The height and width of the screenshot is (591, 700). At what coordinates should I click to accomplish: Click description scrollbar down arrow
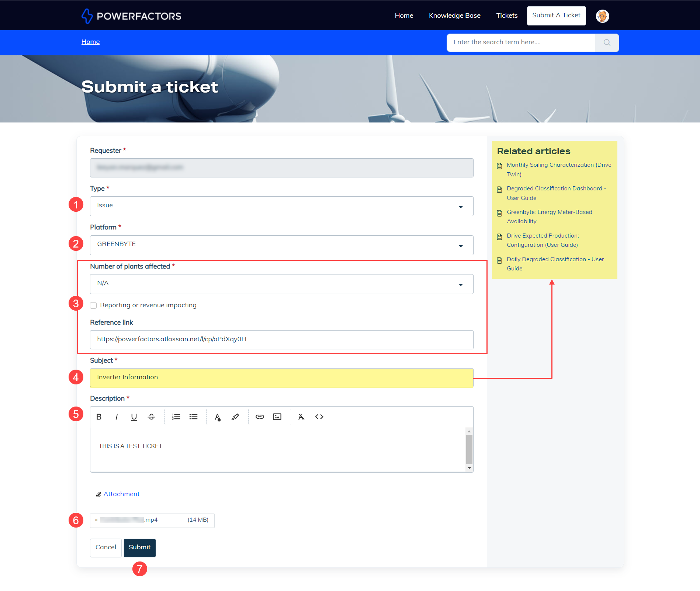[469, 468]
